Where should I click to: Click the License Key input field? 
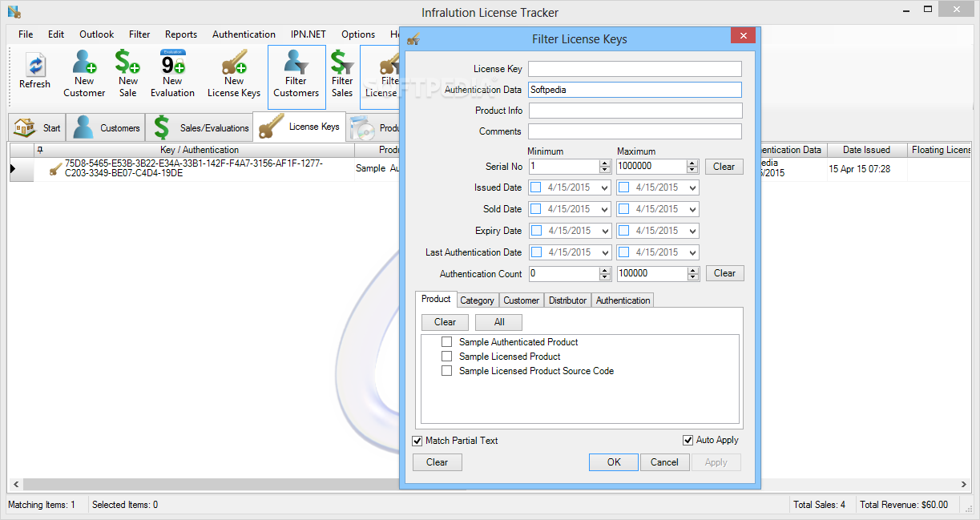point(635,69)
